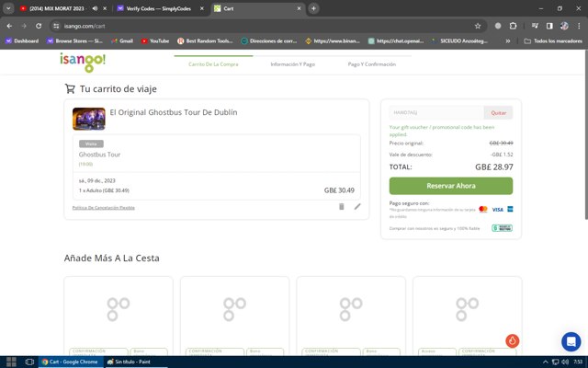Click the 1 x Adulto (GB£ 30.49) text
The width and height of the screenshot is (588, 368).
(x=104, y=190)
